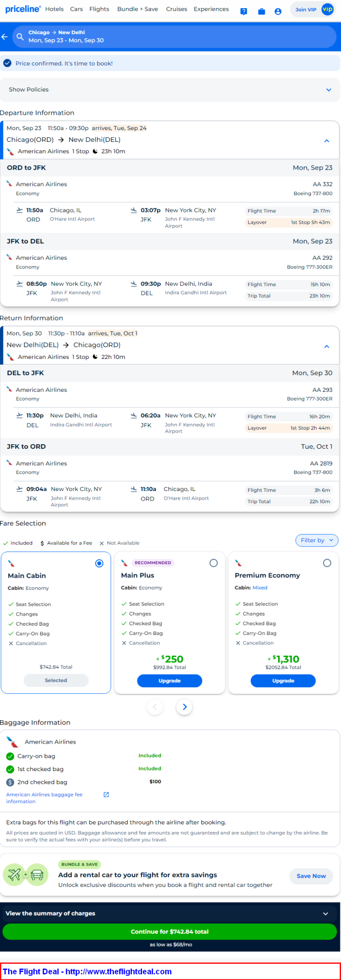This screenshot has height=980, width=341.
Task: Click the Selected button on Main Cabin
Action: pos(56,680)
